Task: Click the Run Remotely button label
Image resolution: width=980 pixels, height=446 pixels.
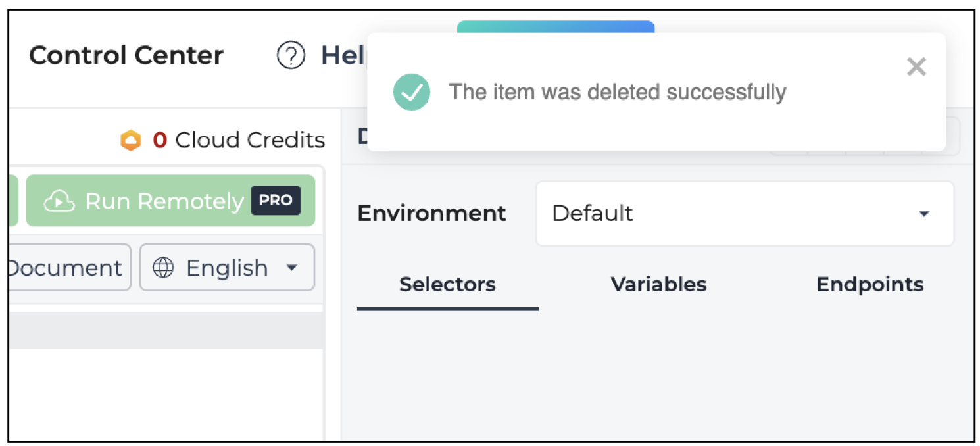Action: tap(164, 201)
